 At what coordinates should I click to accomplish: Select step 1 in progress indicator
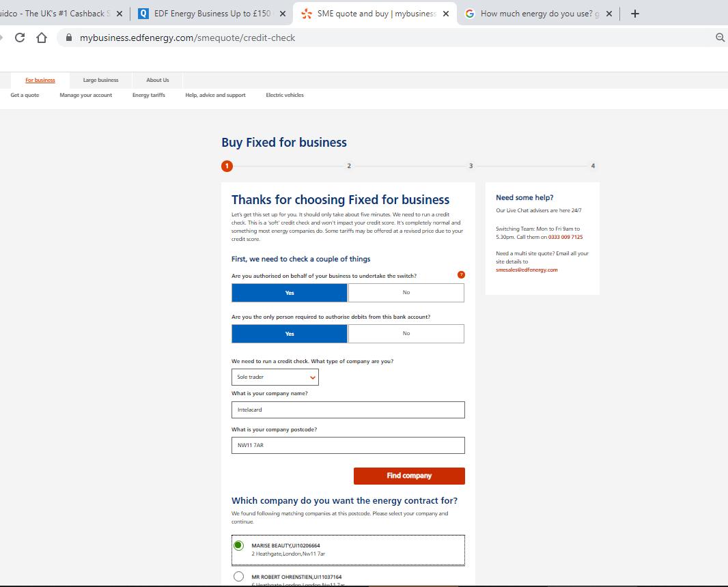coord(227,166)
